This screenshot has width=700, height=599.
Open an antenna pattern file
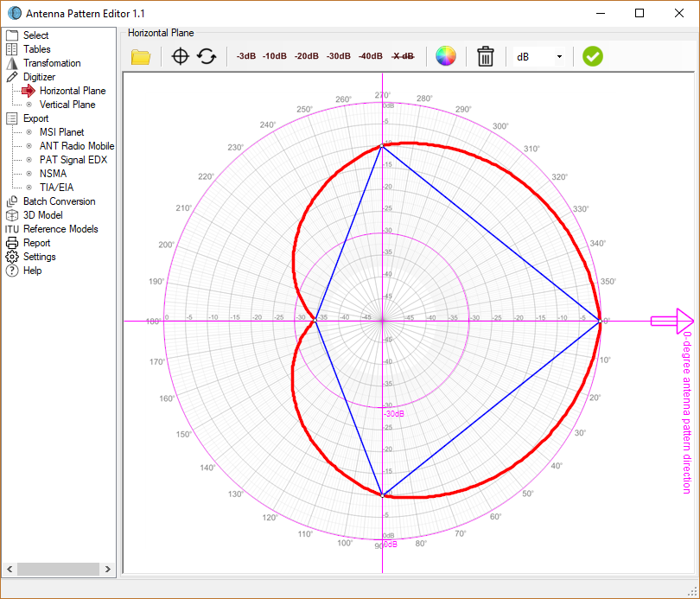[x=141, y=56]
